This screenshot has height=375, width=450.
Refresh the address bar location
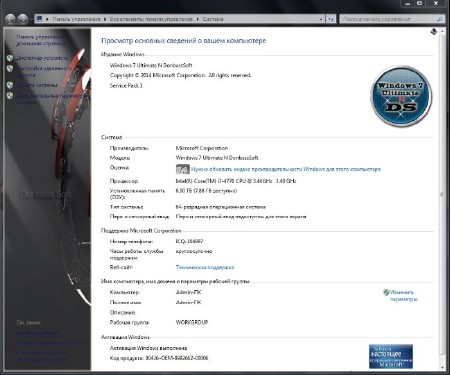click(x=330, y=19)
